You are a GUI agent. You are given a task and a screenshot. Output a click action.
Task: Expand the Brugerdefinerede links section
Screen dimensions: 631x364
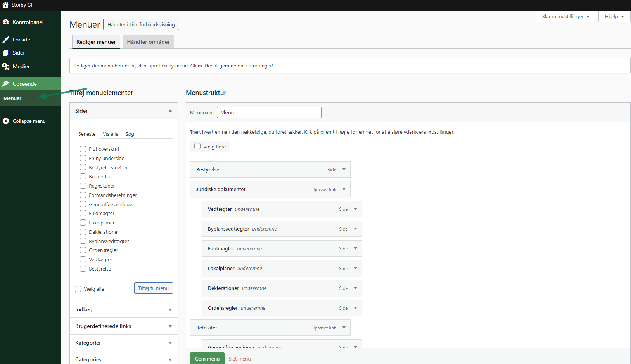[x=170, y=326]
